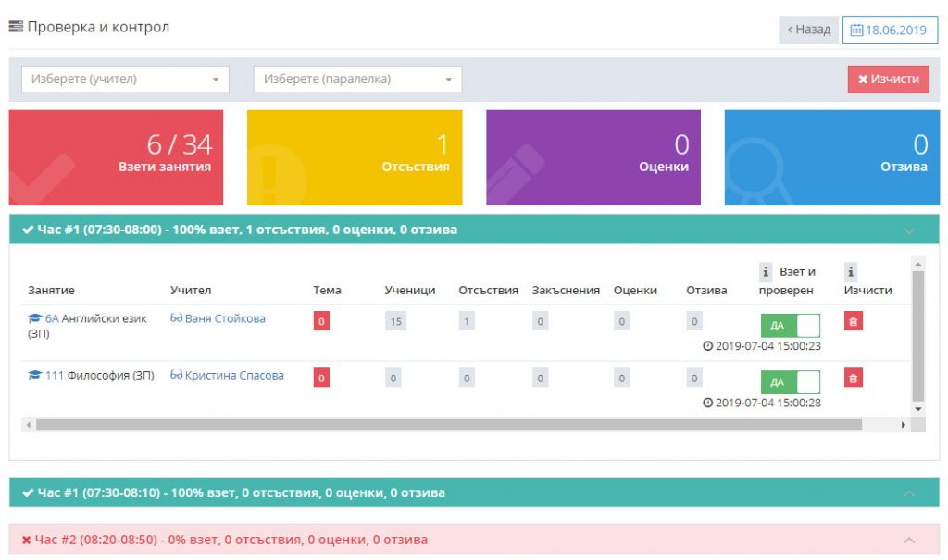The image size is (948, 560).
Task: Click clock icon beside 2019-07-04 15:00:28
Action: click(x=708, y=403)
